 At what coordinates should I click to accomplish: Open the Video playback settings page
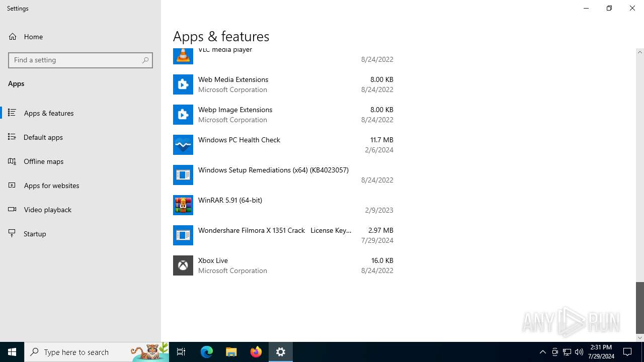coord(80,210)
